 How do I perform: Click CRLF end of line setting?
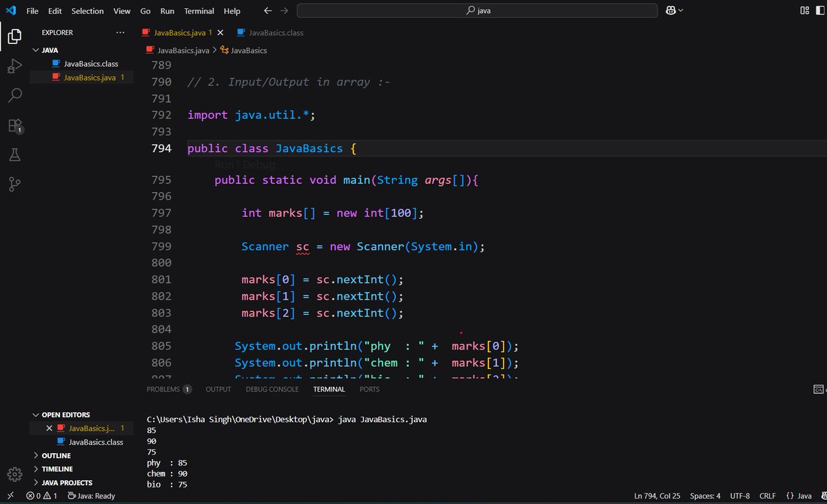click(768, 496)
